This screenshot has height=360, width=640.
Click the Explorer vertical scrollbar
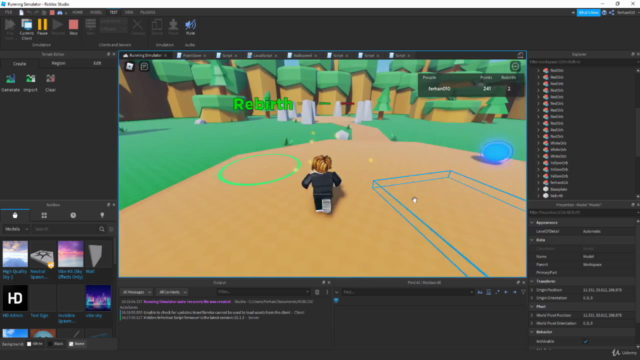click(x=638, y=133)
